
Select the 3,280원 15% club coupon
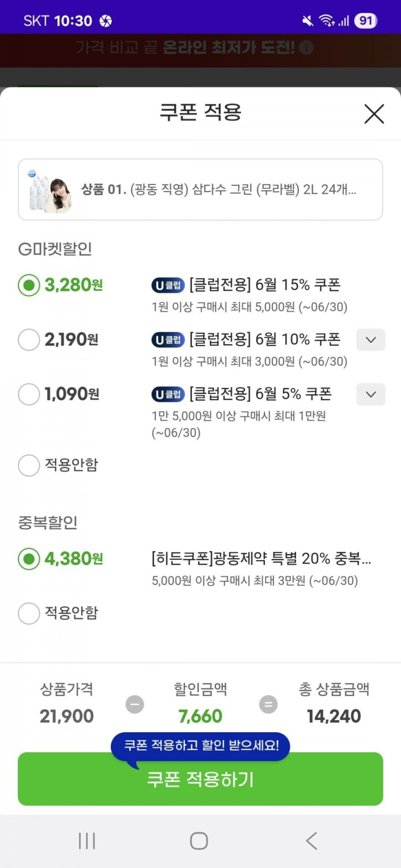pyautogui.click(x=29, y=285)
